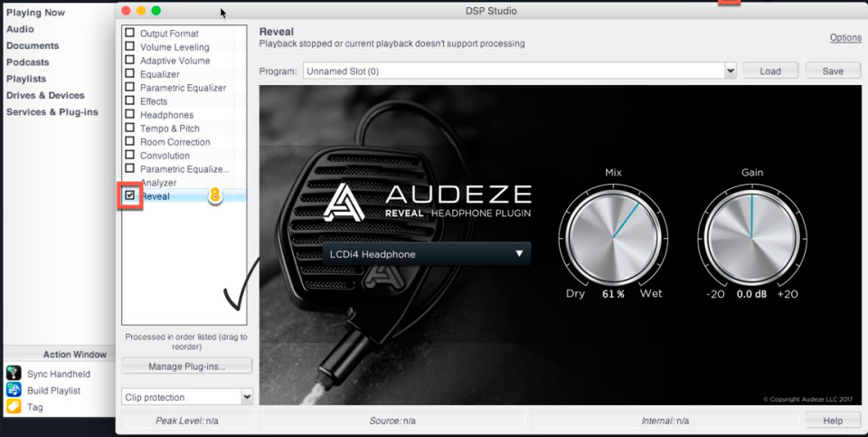The height and width of the screenshot is (437, 868).
Task: Click the Build Playlist icon
Action: click(x=14, y=390)
